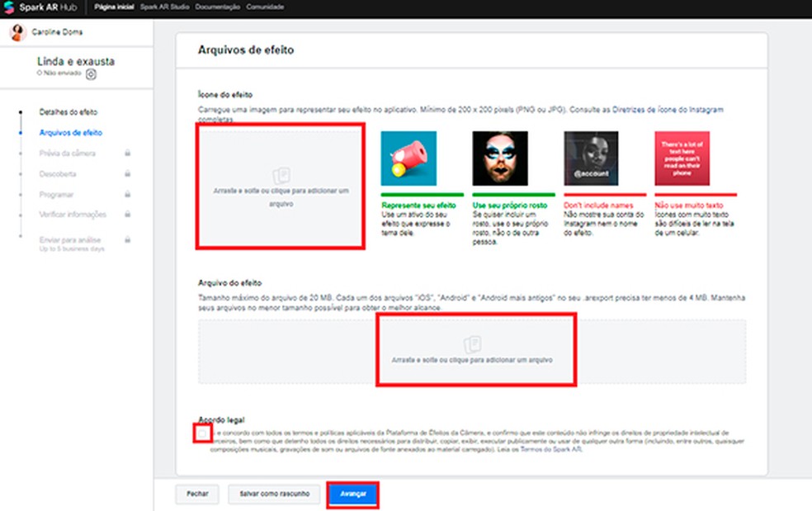Click the file icon in effect file upload area

[x=472, y=344]
